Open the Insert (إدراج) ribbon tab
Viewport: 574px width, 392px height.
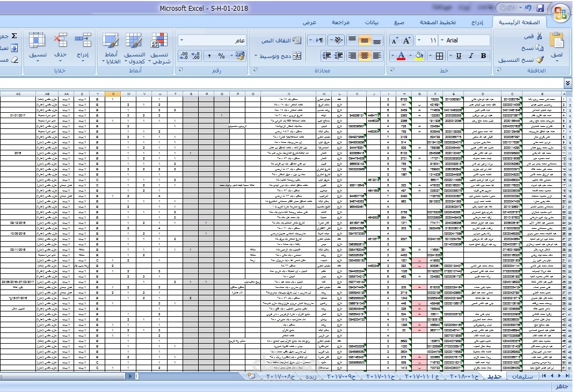click(x=477, y=23)
